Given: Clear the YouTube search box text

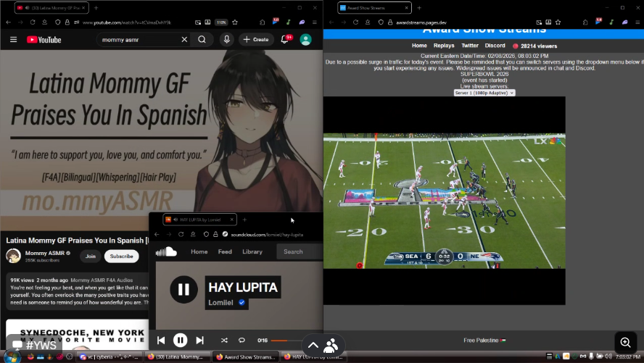Looking at the screenshot, I should pos(184,39).
